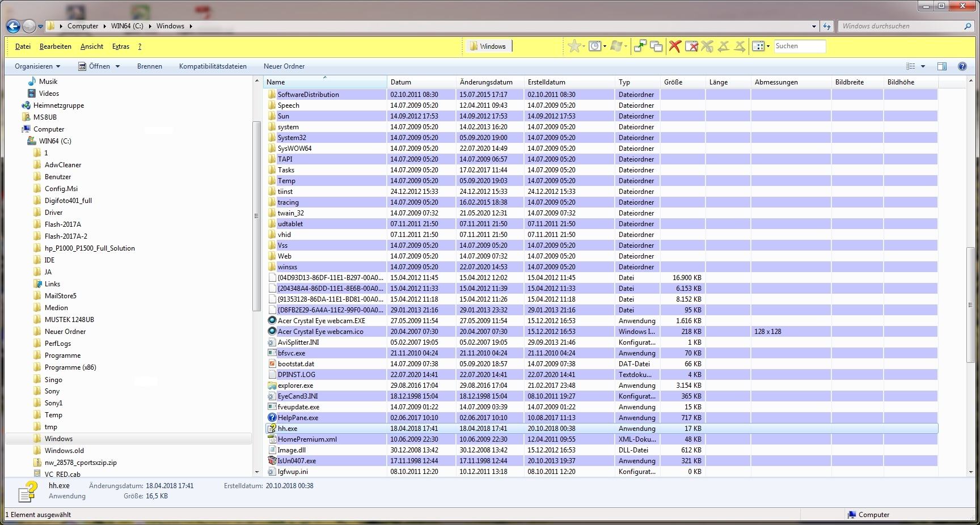Click the Größe column header
This screenshot has height=525, width=980.
pos(683,82)
